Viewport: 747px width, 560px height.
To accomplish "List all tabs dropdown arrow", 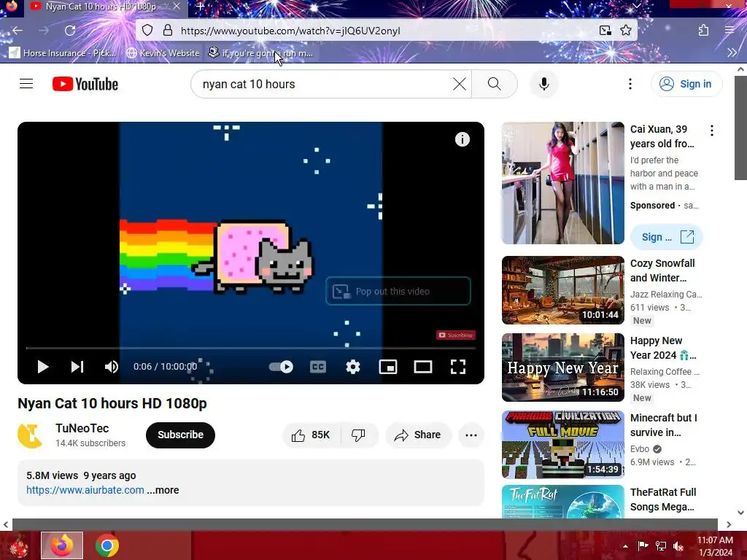I will (636, 6).
